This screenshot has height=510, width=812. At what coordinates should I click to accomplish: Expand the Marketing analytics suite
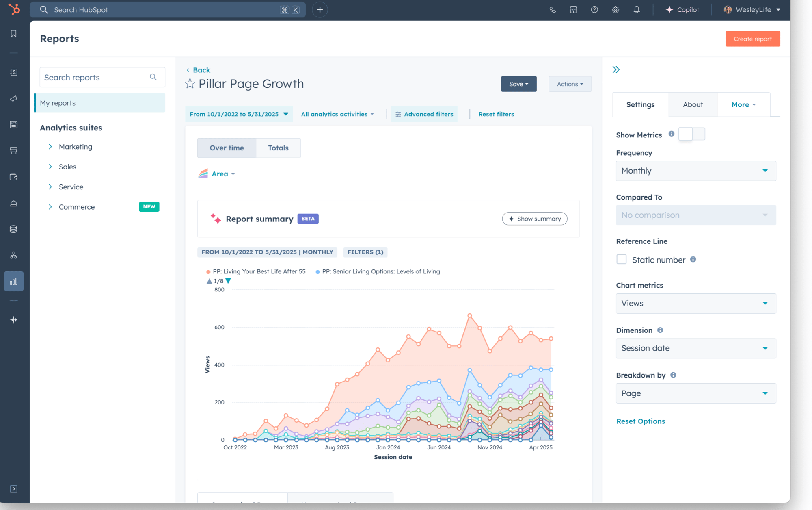[50, 147]
